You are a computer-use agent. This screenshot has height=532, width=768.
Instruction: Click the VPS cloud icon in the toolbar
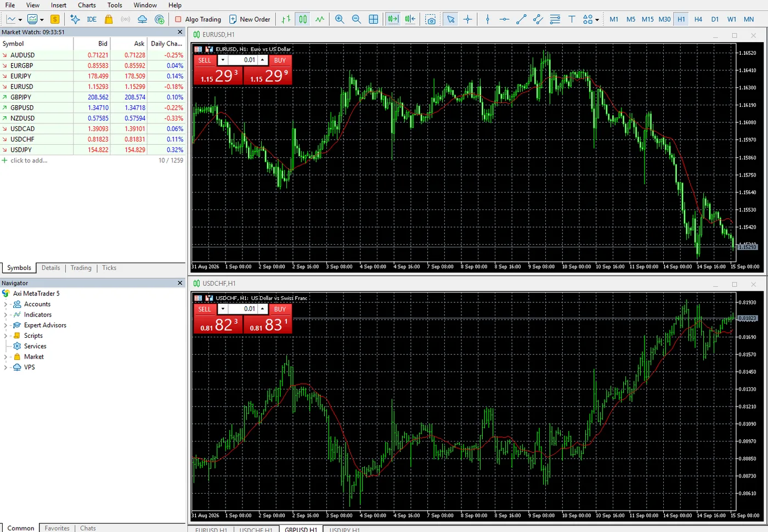tap(142, 19)
